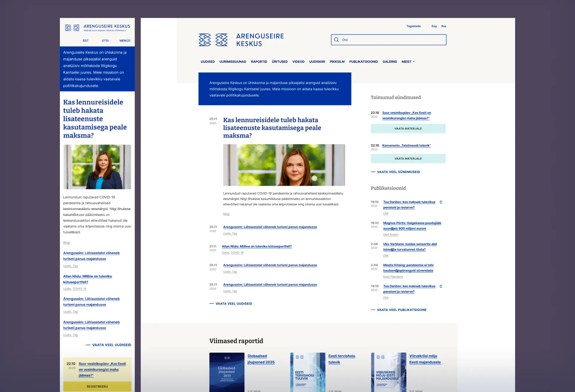Viewport: 575px width, 392px height.
Task: Open the mobile MENÜÜ menu
Action: pos(125,41)
